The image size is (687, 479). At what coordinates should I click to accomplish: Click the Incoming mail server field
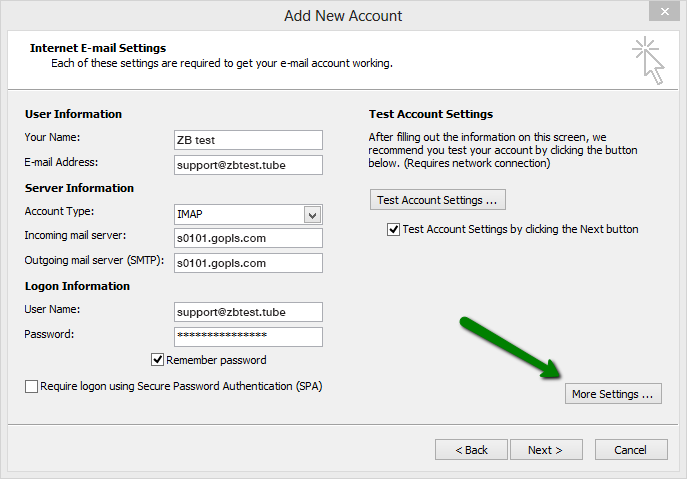click(247, 238)
